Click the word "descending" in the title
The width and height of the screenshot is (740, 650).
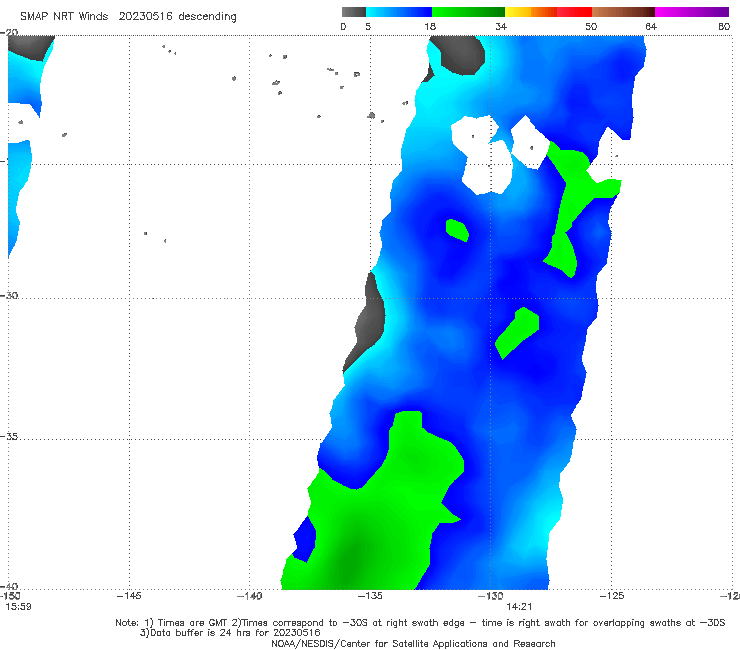[207, 17]
